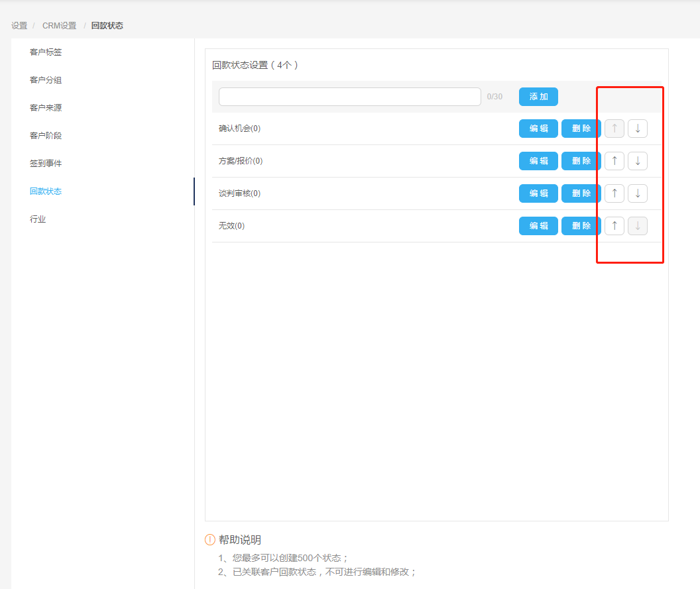Delete the 无效 status

point(581,226)
